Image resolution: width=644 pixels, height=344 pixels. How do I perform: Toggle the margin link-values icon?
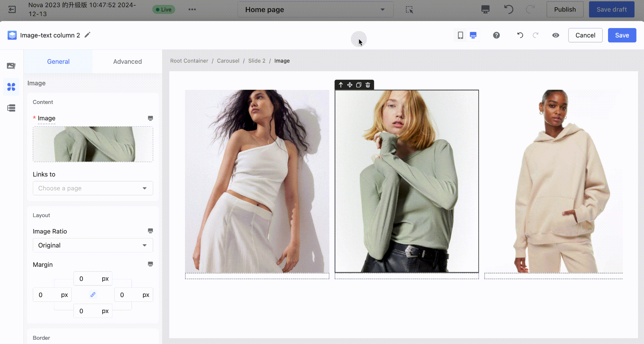pos(93,295)
